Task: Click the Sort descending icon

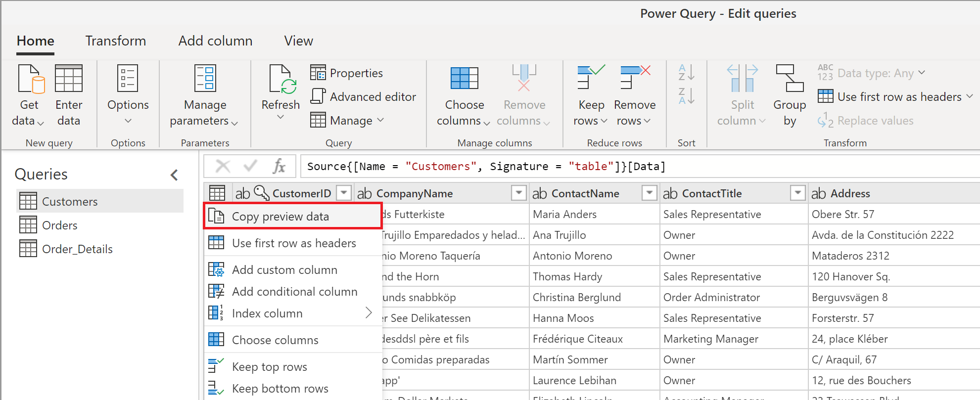Action: click(686, 96)
